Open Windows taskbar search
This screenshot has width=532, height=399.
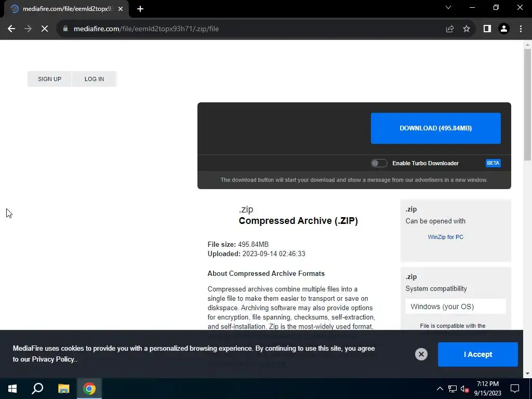pos(37,389)
